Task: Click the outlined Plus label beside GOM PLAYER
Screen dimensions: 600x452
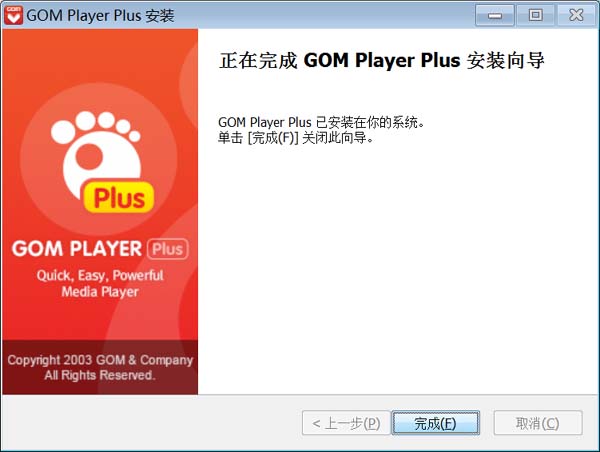Action: [x=168, y=249]
